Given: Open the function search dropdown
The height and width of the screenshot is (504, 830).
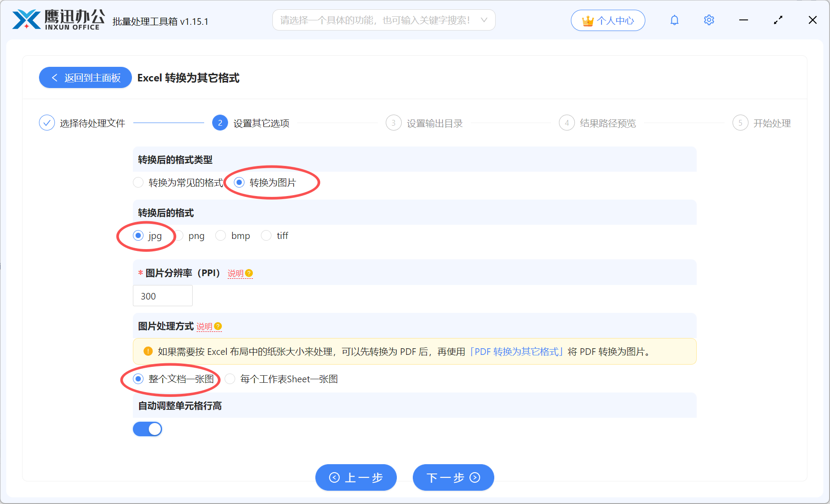Looking at the screenshot, I should [384, 20].
